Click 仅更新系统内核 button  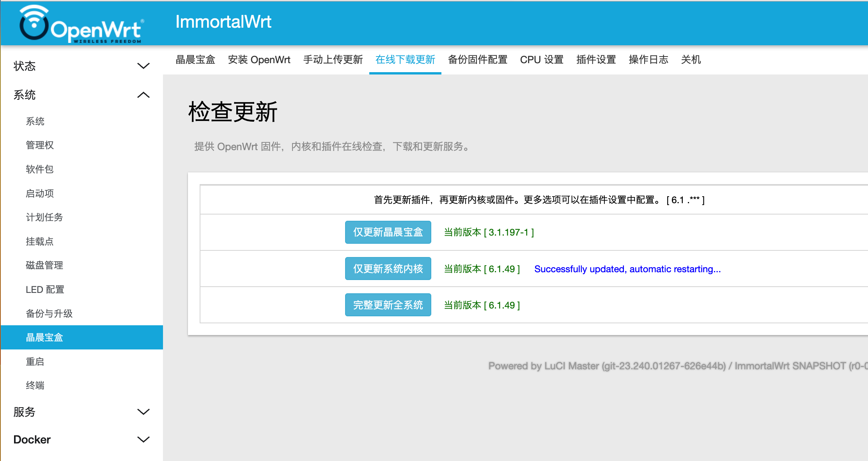pyautogui.click(x=388, y=268)
